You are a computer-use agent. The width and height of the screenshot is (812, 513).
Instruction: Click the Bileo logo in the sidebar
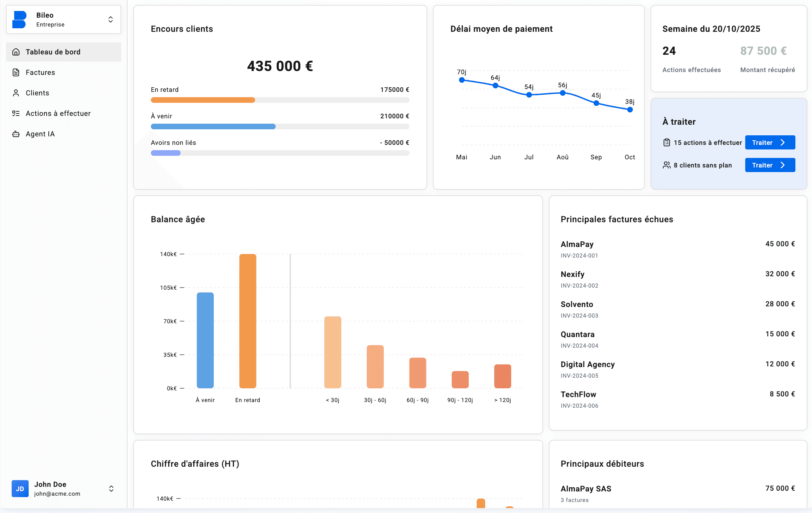click(x=20, y=19)
